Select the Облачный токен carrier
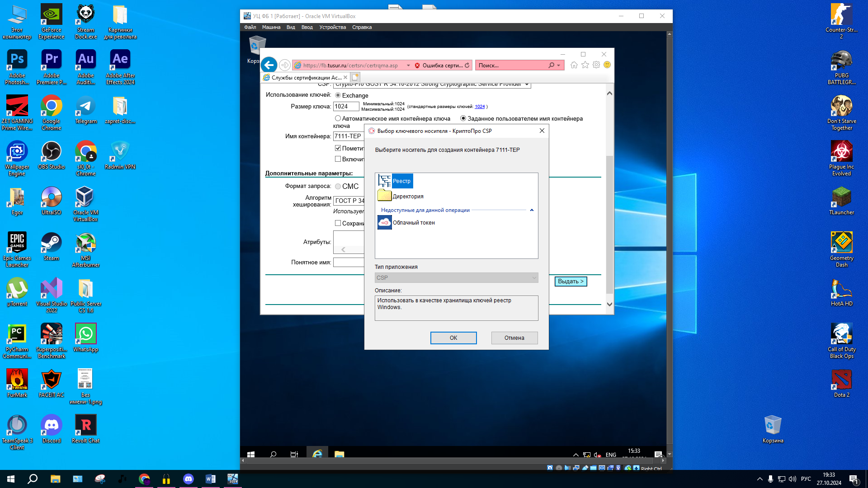 (x=406, y=222)
